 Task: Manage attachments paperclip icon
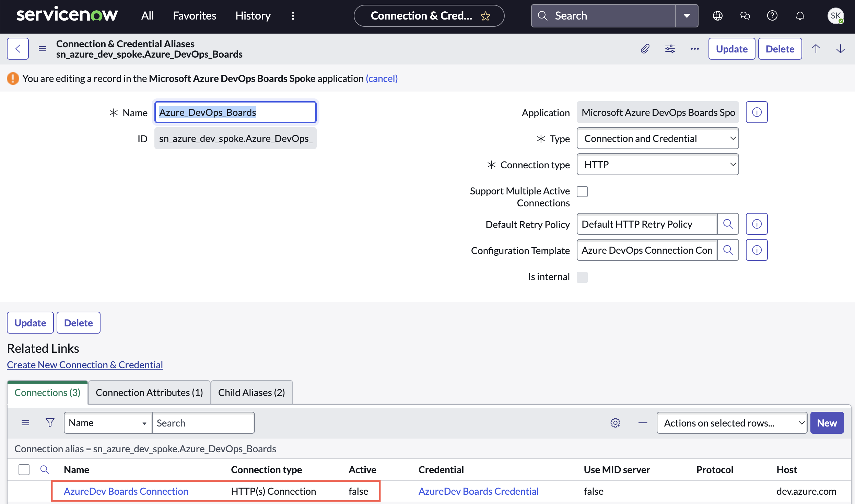click(x=645, y=49)
